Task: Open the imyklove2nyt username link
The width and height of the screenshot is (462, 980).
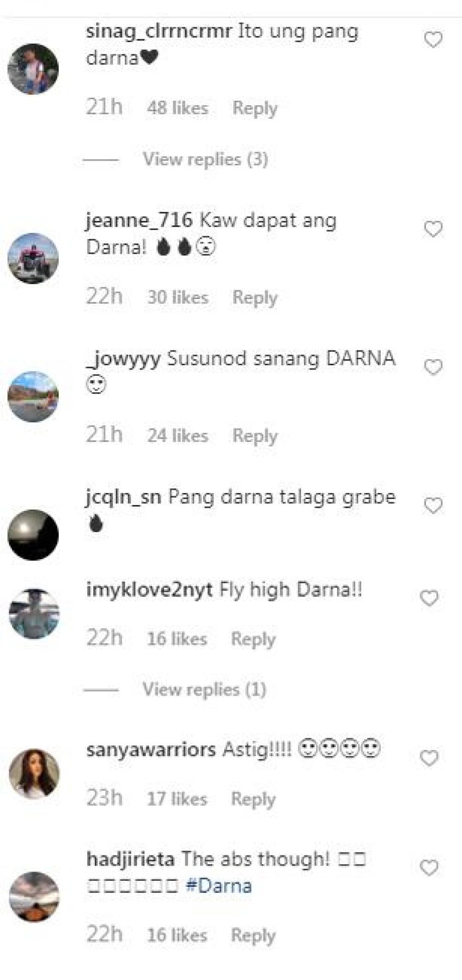Action: pos(149,590)
